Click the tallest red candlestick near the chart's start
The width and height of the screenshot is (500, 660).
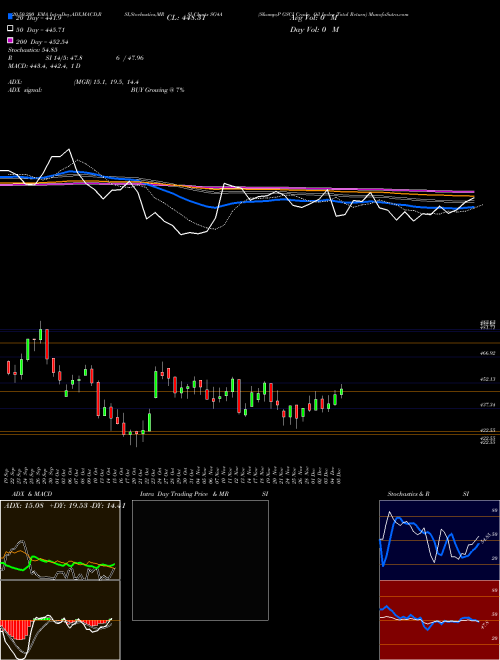click(47, 344)
